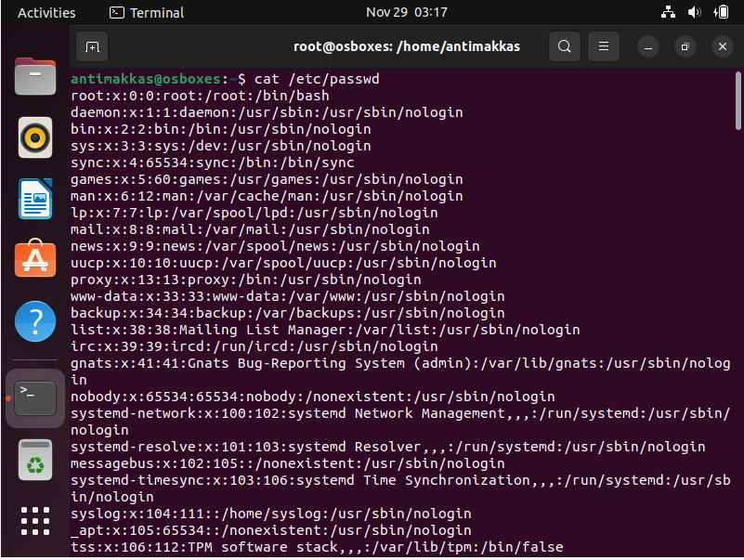
Task: Click the TPM software stack line
Action: 317,547
